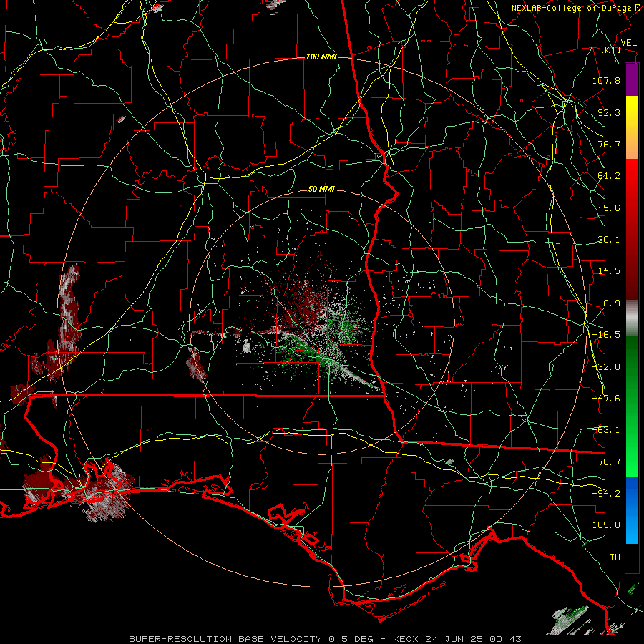Click the 24 JUN 25 date in caption
644x644 pixels.
(454, 639)
